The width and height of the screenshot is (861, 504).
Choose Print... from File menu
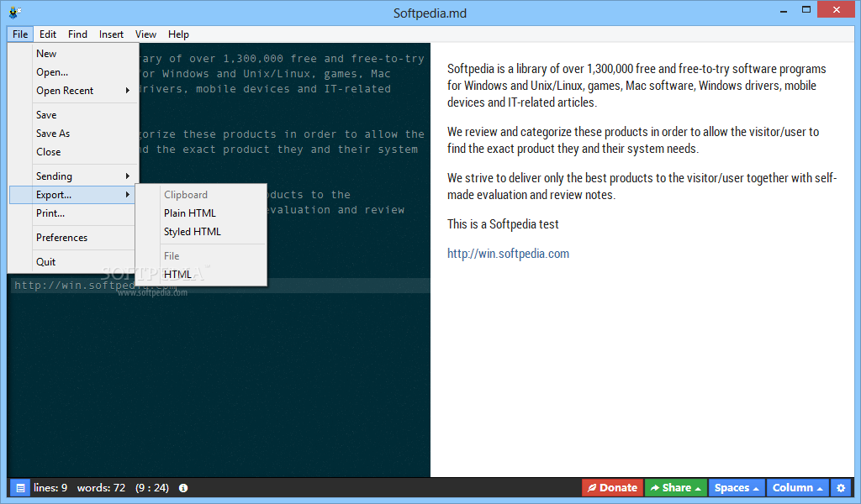72,213
